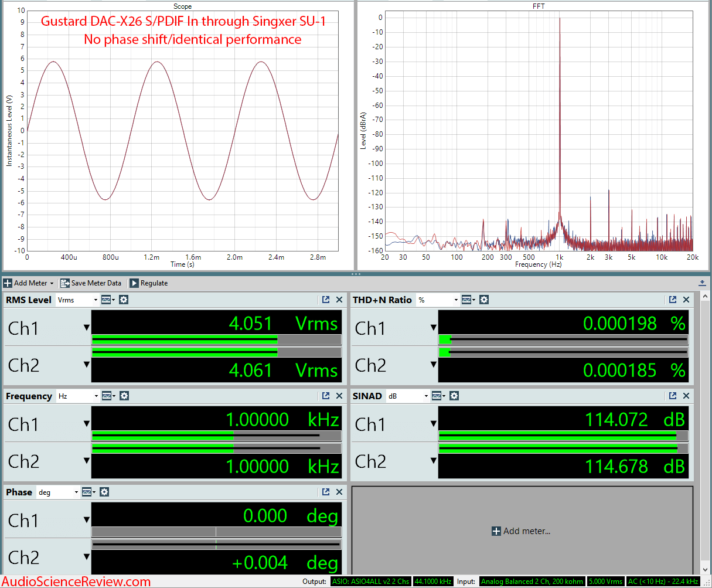The width and height of the screenshot is (712, 588).
Task: Open RMS Level meter display style icon
Action: (x=108, y=300)
